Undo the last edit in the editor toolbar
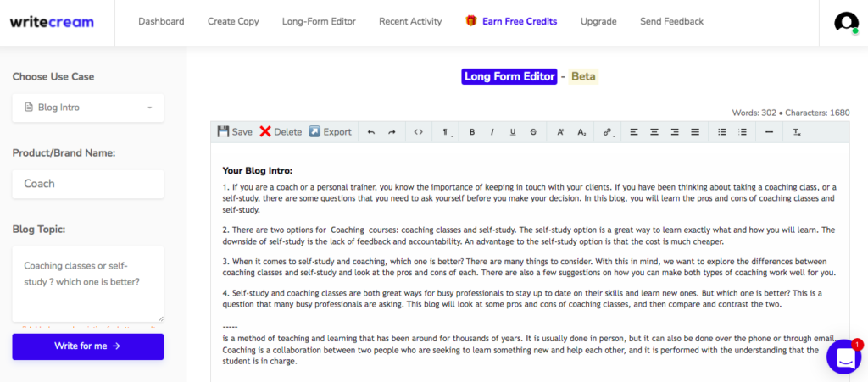 [371, 132]
